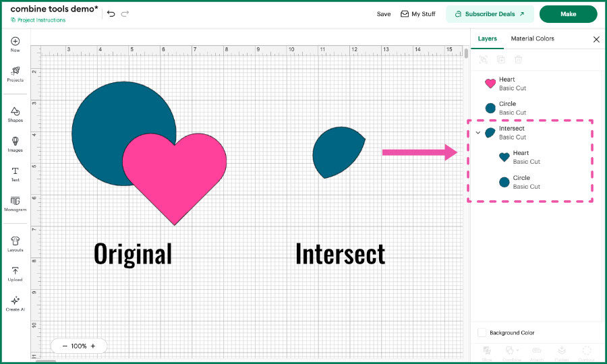Click the 100% zoom level
Screen dimensions: 607x364
tap(79, 346)
